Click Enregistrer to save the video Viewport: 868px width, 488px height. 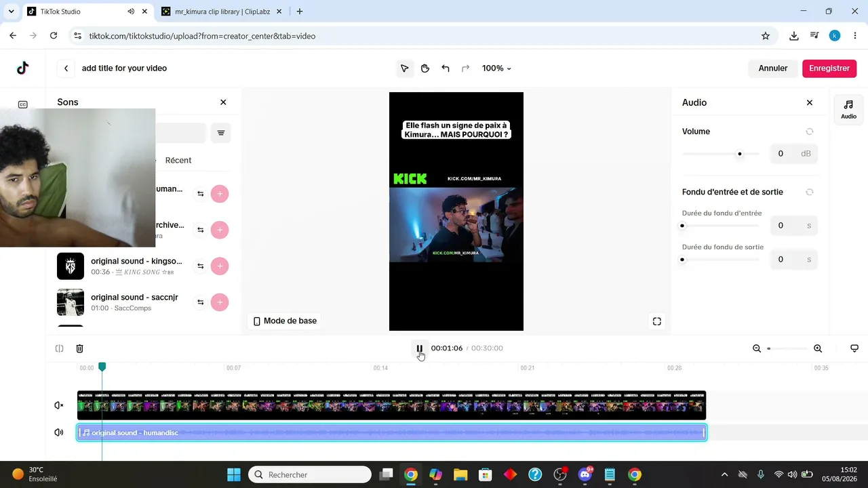[x=829, y=68]
